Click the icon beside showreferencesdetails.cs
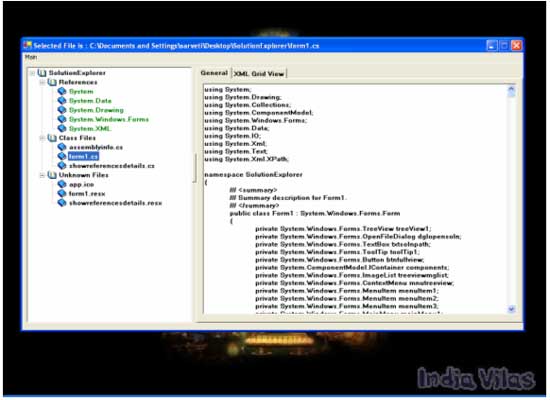Image resolution: width=550 pixels, height=400 pixels. tap(62, 166)
